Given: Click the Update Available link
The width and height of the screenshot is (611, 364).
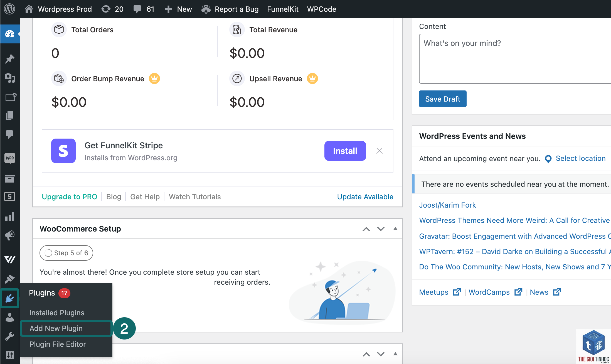Looking at the screenshot, I should [x=365, y=197].
